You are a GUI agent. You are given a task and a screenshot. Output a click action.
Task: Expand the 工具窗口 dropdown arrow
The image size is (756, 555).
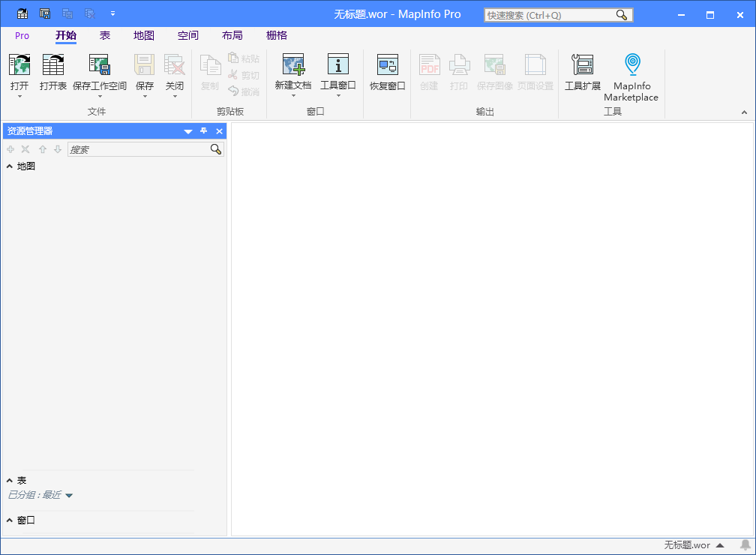[x=338, y=95]
